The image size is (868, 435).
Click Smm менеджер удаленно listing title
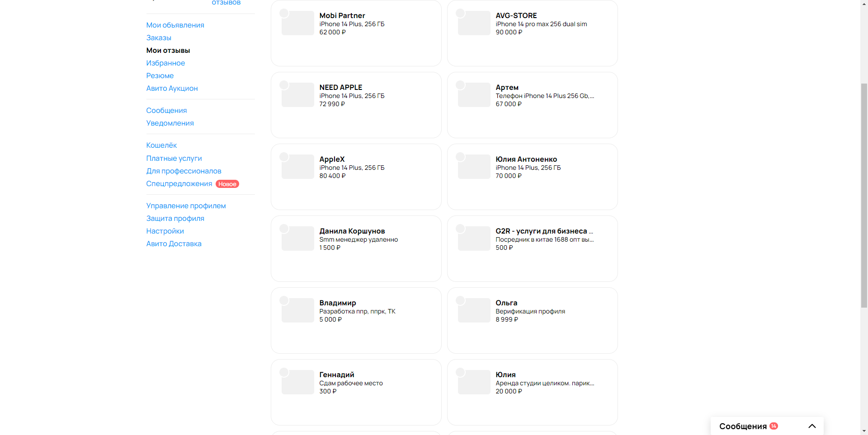359,239
